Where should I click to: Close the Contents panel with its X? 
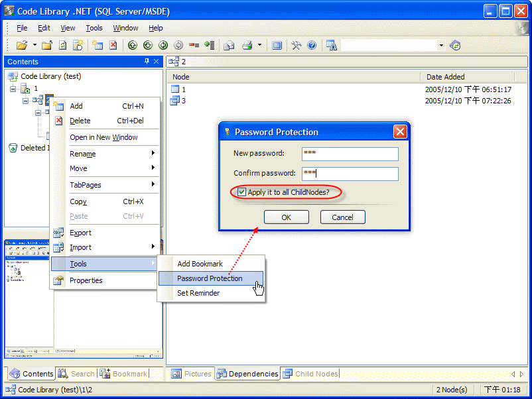tap(156, 61)
